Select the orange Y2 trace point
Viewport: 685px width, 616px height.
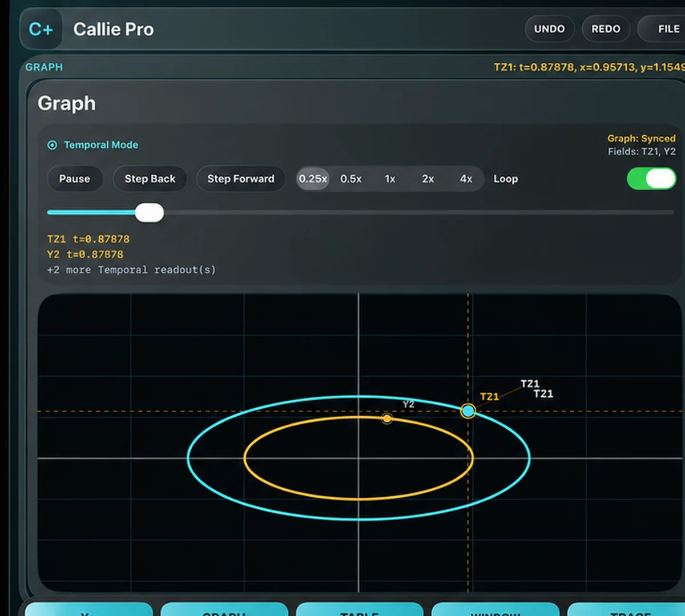click(x=387, y=419)
